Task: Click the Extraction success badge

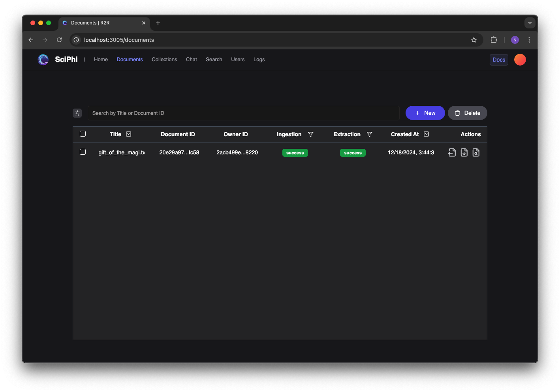Action: click(353, 153)
